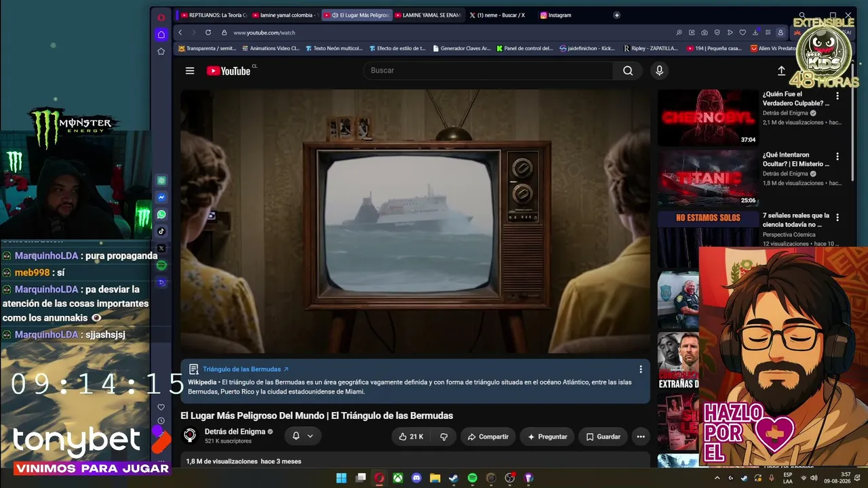The width and height of the screenshot is (868, 488).
Task: Open File Explorer from the taskbar
Action: click(x=435, y=478)
